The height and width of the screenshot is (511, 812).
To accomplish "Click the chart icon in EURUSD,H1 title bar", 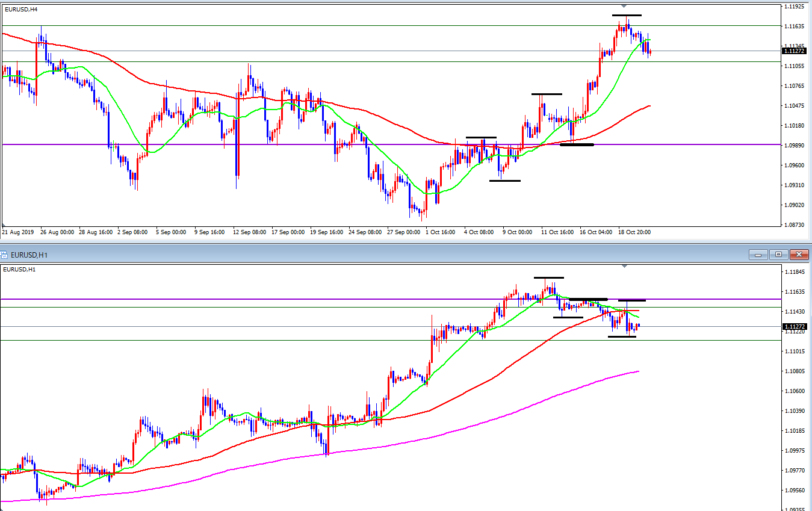I will pos(5,255).
